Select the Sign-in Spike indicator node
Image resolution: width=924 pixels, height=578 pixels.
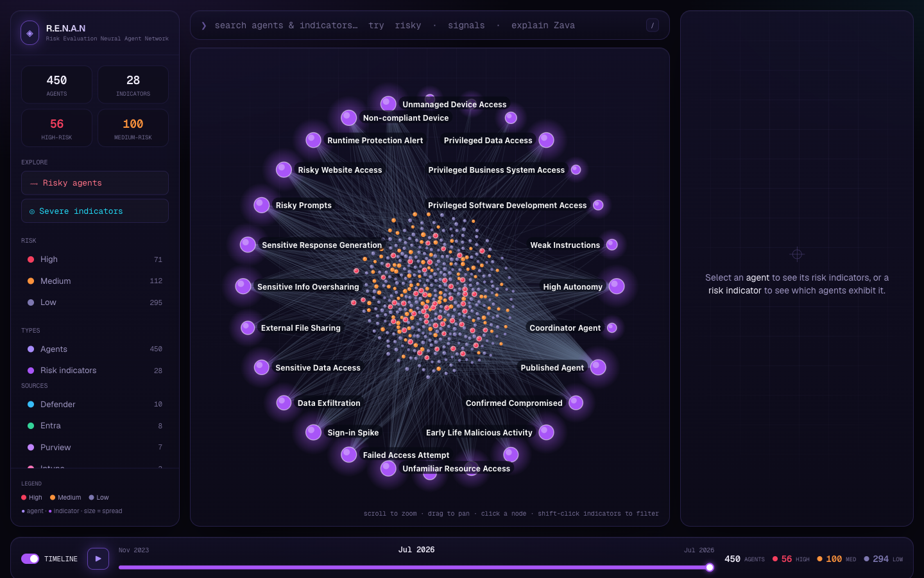tap(313, 432)
